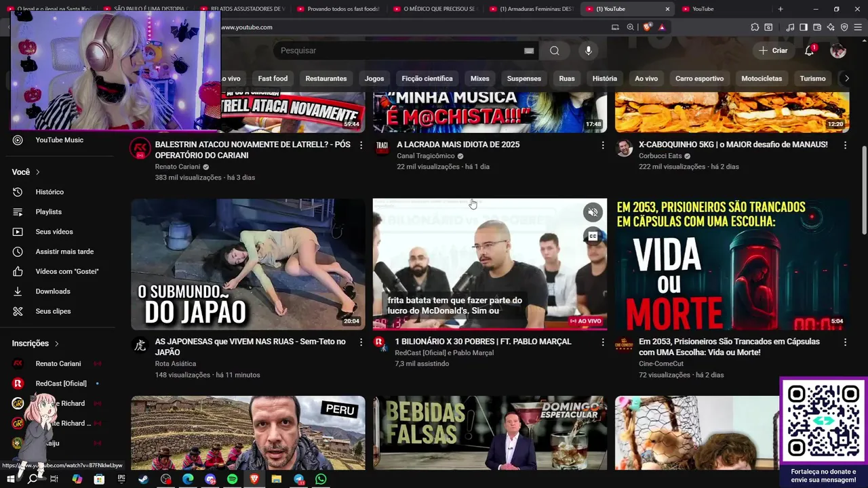Open options menu for 1 BILIONÁRIO video
The width and height of the screenshot is (868, 488).
tap(603, 342)
